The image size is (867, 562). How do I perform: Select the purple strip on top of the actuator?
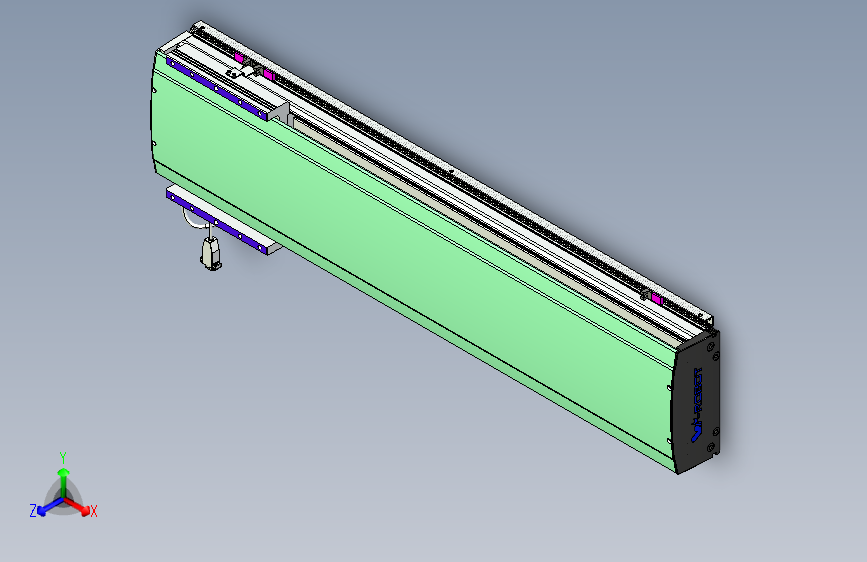tap(217, 87)
